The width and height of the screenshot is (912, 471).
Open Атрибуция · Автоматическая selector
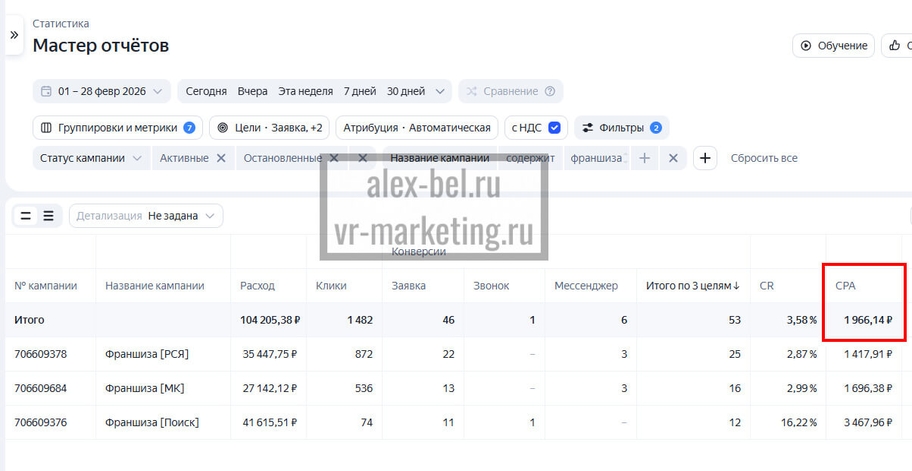tap(417, 128)
